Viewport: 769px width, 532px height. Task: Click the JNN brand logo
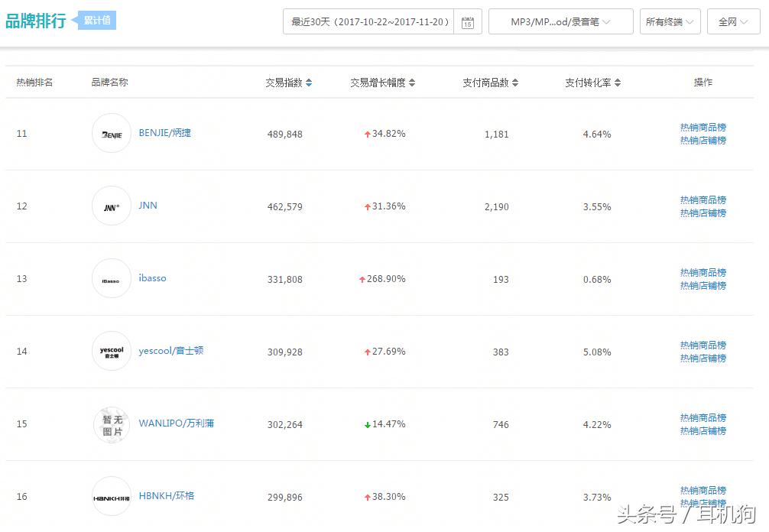pos(112,206)
